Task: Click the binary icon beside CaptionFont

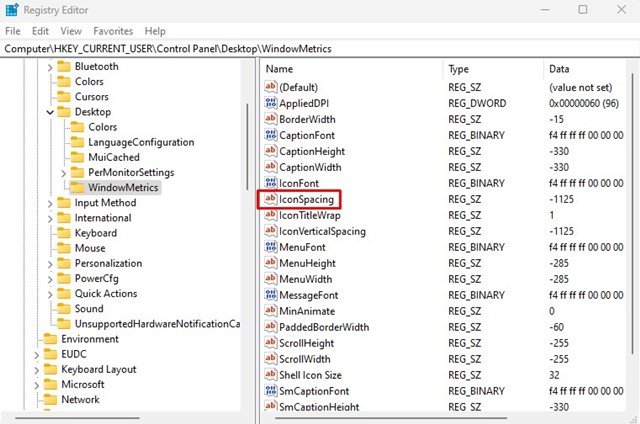Action: 271,135
